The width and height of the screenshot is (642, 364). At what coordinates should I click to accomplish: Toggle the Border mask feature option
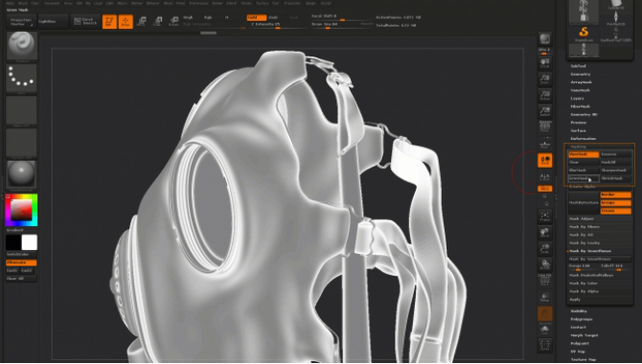616,194
